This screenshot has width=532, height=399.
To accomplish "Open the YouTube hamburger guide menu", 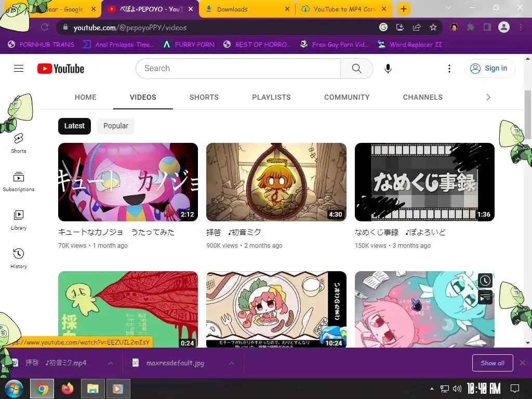I will [19, 69].
